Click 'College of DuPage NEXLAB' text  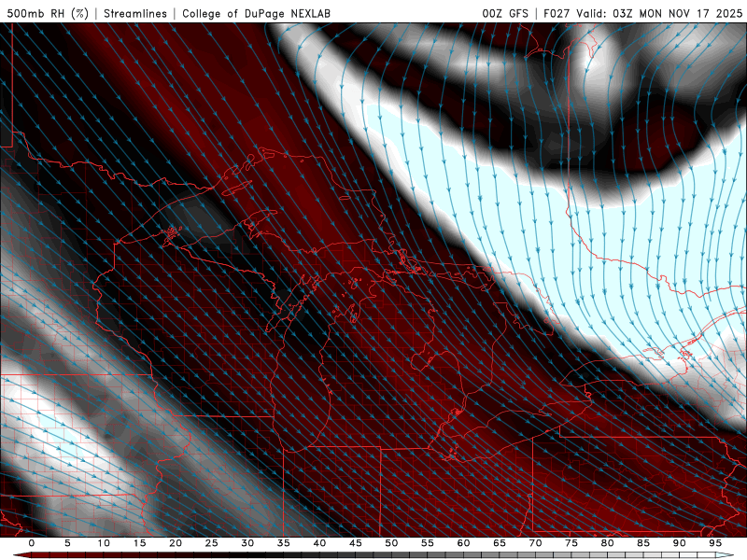pos(256,13)
